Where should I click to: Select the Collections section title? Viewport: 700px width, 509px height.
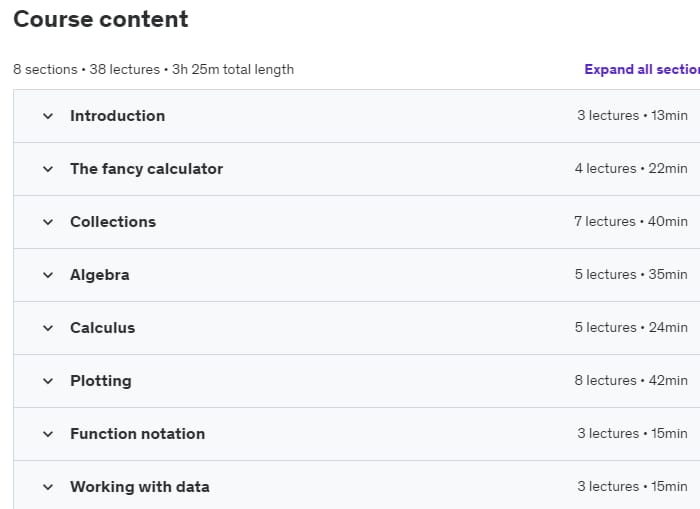[x=113, y=222]
